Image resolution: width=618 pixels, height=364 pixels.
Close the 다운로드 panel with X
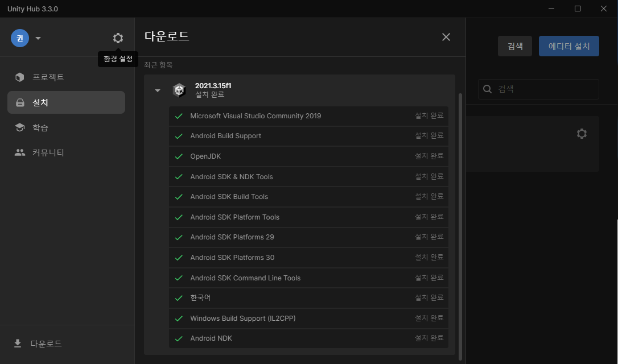click(446, 37)
